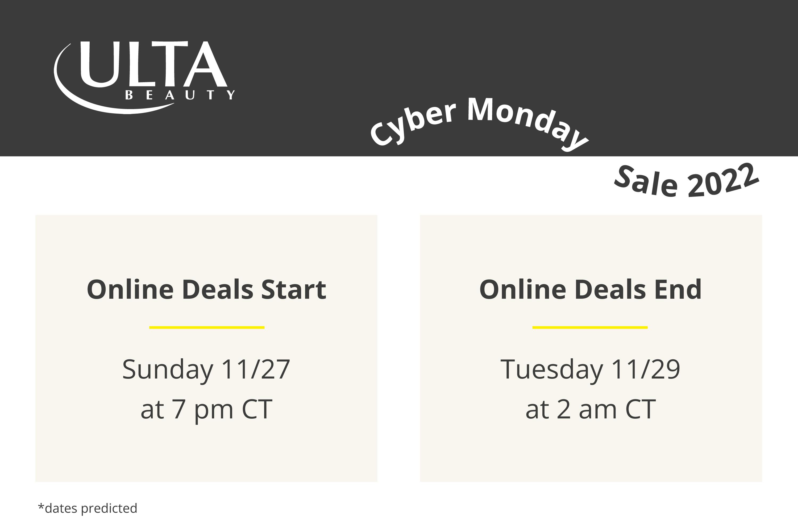
Task: Click the at 2 am CT time
Action: click(590, 410)
